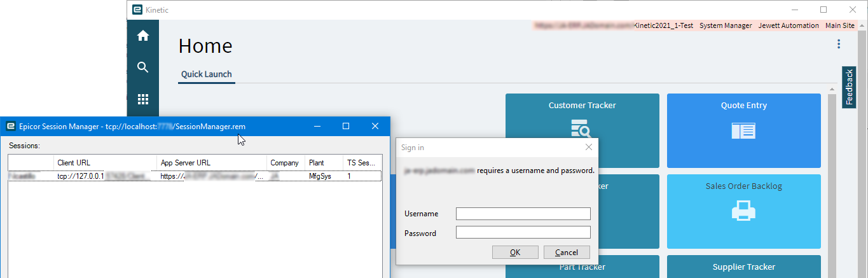The image size is (868, 278).
Task: Close the Epicor Session Manager window
Action: click(375, 126)
